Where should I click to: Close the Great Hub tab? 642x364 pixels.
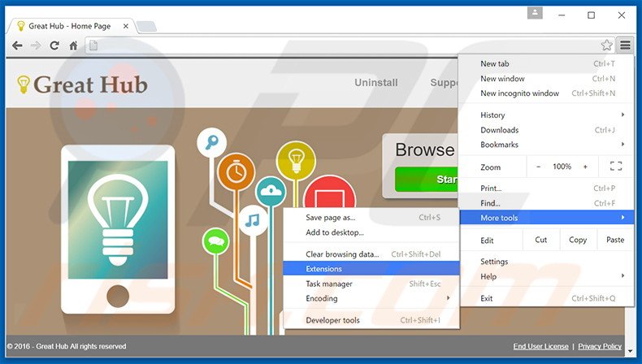(126, 26)
